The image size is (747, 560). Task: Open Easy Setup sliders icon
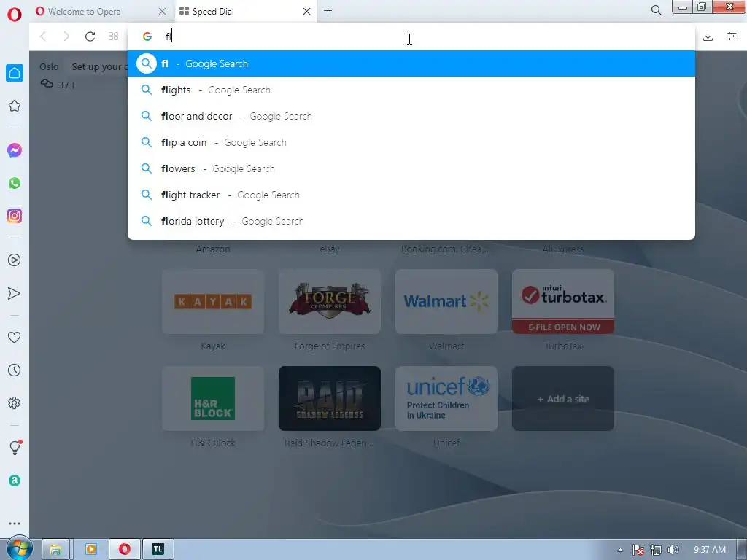point(732,36)
